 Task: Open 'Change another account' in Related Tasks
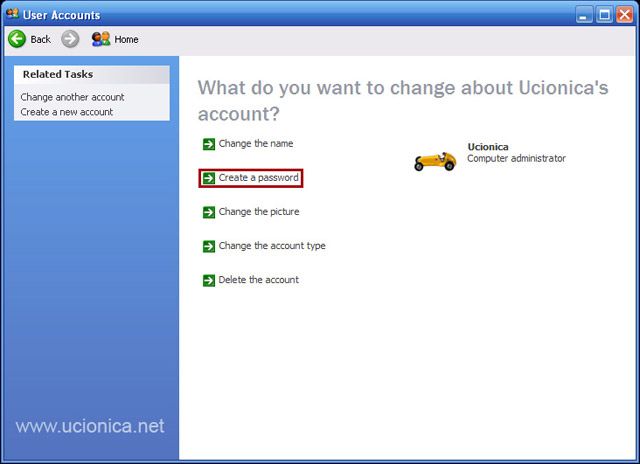(x=72, y=97)
